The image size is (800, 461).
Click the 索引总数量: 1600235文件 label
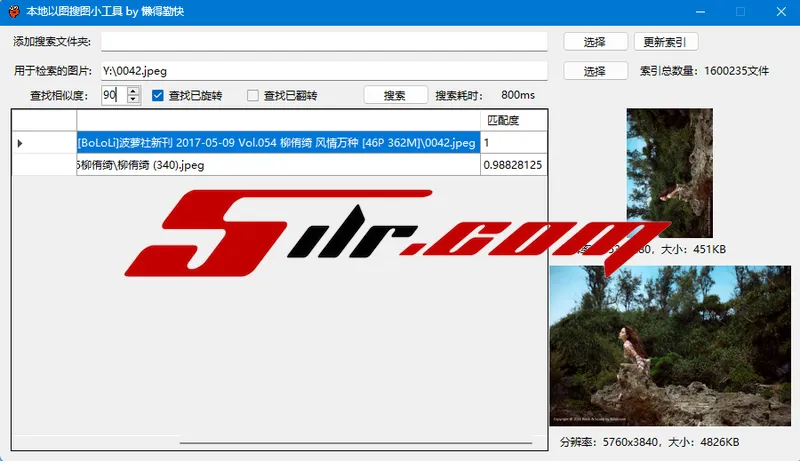tap(704, 71)
